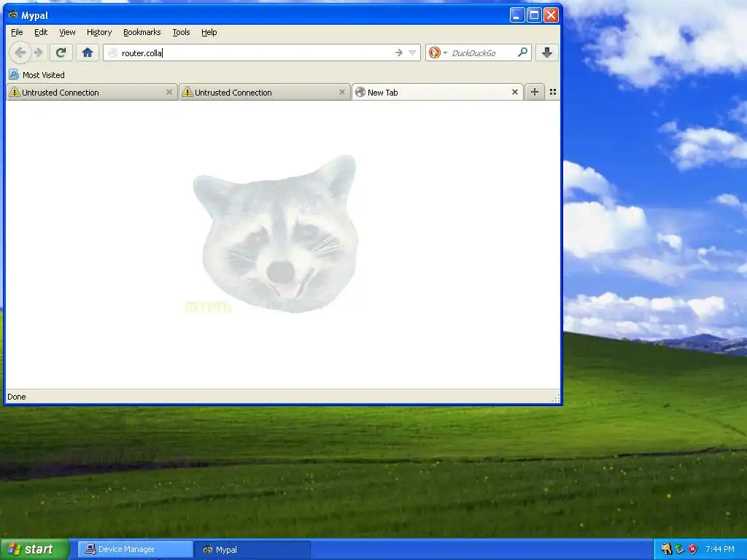The width and height of the screenshot is (747, 560).
Task: Click the Most Visited folder icon
Action: [x=14, y=75]
